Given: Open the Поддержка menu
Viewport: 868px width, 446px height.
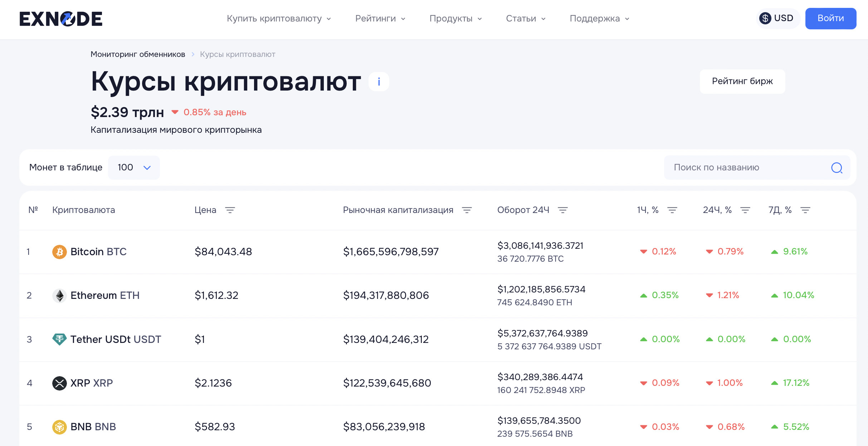Looking at the screenshot, I should (599, 19).
